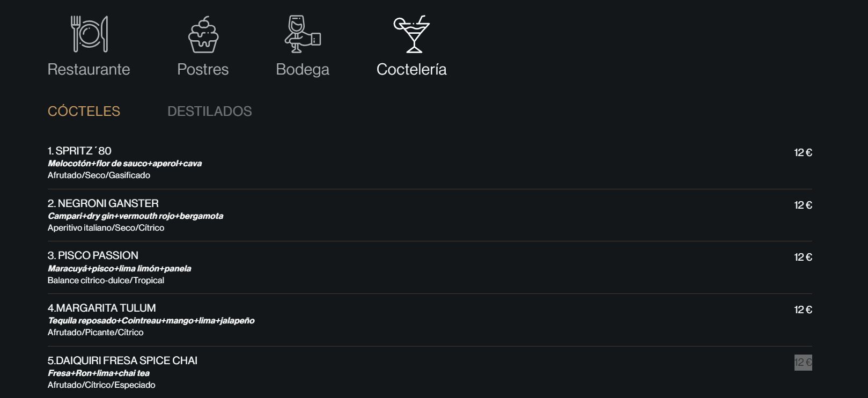Open the Bodega section label
Image resolution: width=868 pixels, height=398 pixels.
tap(303, 70)
